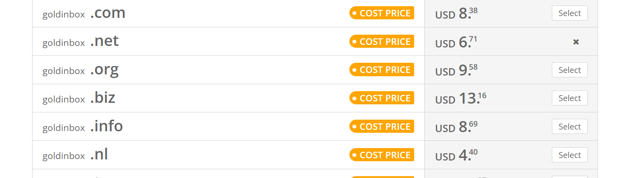Select the goldinbox.biz domain

coord(569,98)
